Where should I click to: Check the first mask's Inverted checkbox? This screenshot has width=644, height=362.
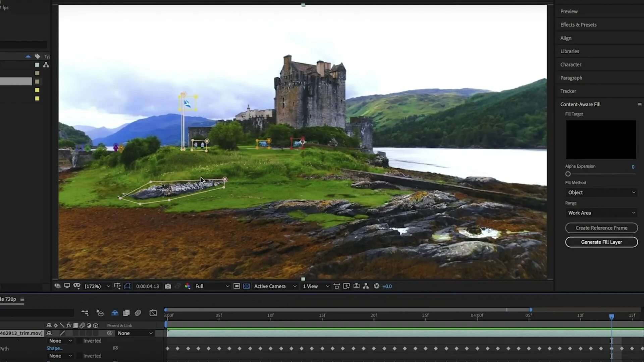pyautogui.click(x=79, y=341)
